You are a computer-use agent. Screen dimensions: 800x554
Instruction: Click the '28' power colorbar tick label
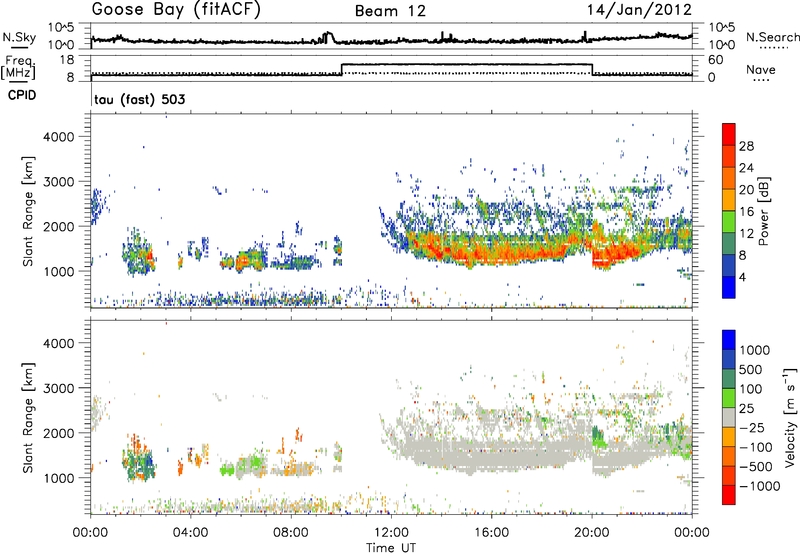click(x=746, y=146)
